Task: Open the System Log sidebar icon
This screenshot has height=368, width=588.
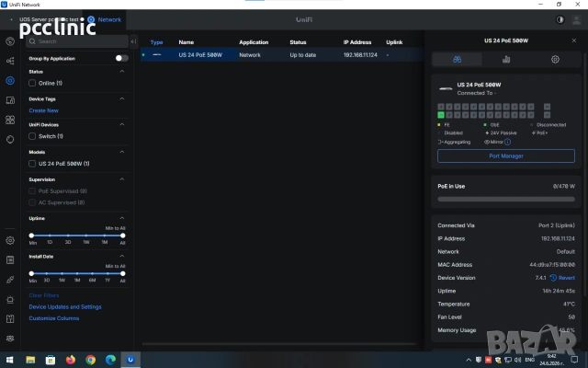Action: pos(10,259)
